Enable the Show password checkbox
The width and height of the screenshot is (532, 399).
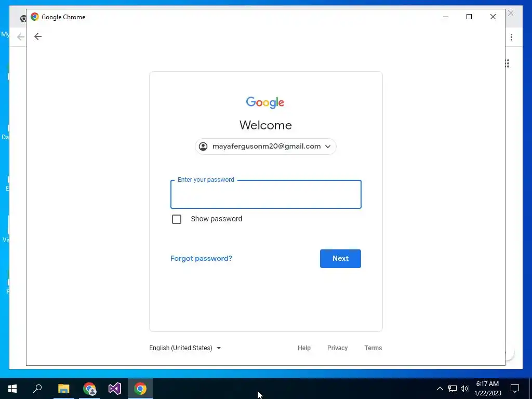[177, 219]
